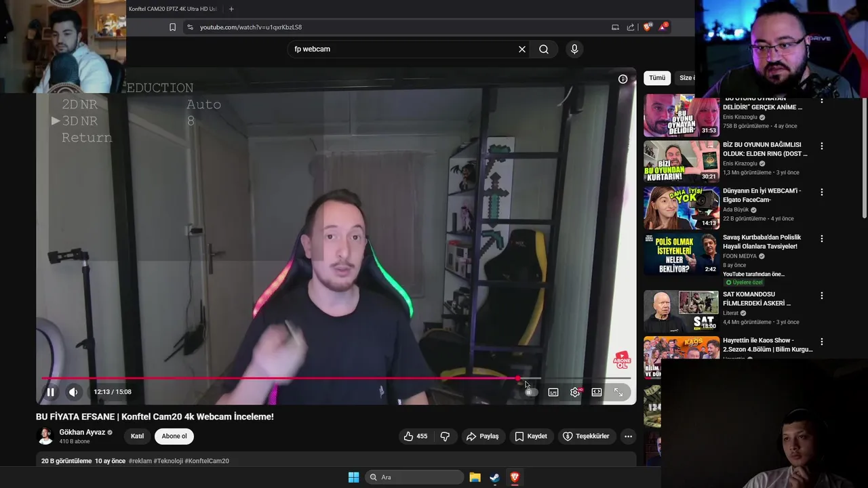Enter fullscreen mode

(618, 392)
